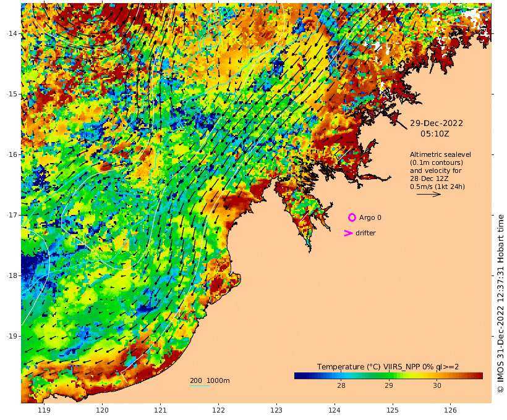
Task: Click the '0.5m/s (1kt 24h)' text
Action: pos(438,187)
